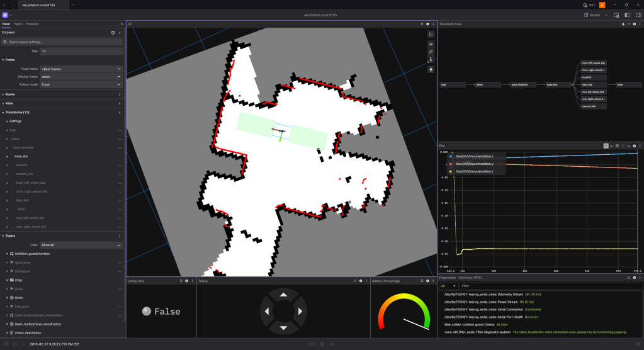Click the publish pose pin tool
Image resolution: width=644 pixels, height=350 pixels.
tap(431, 60)
